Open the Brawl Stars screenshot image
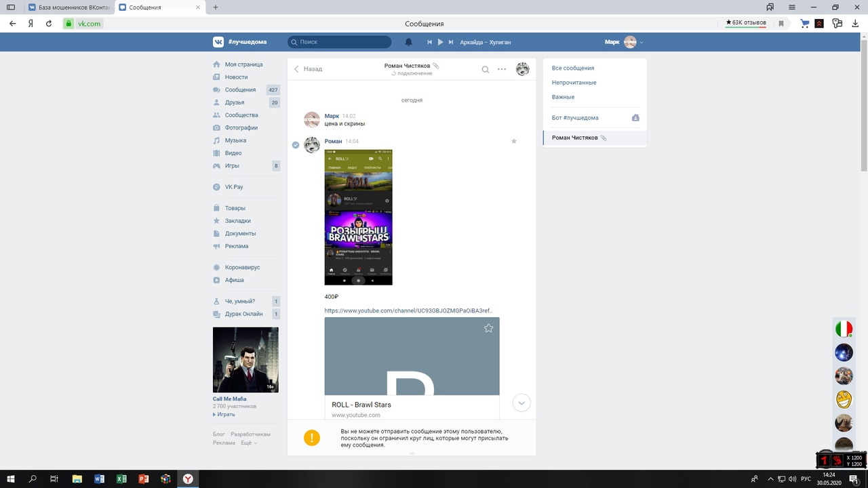This screenshot has height=488, width=868. tap(358, 217)
